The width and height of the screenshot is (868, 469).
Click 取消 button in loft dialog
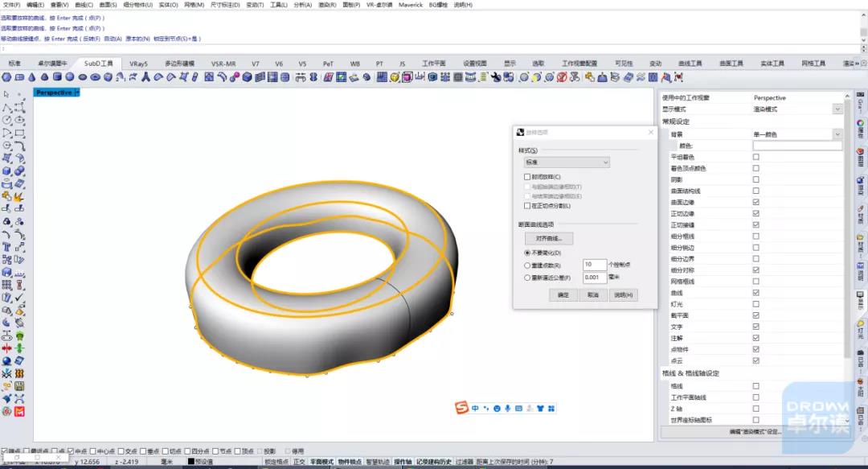tap(593, 295)
